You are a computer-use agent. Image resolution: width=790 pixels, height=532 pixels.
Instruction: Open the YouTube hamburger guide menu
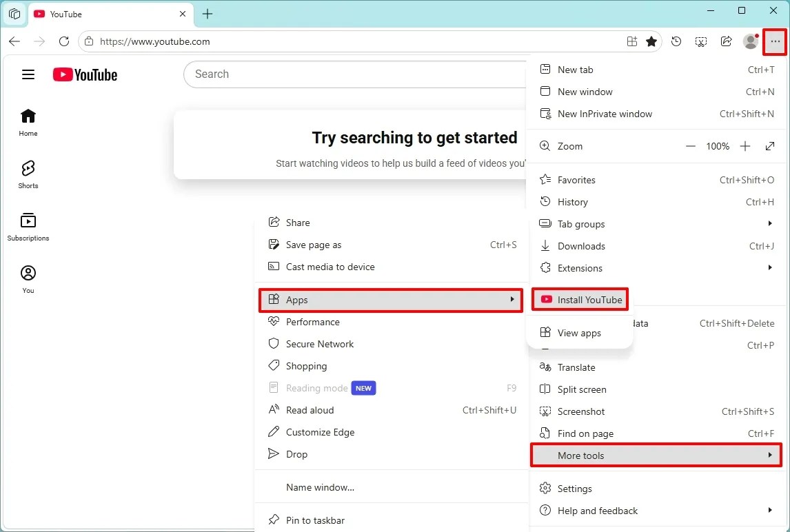pyautogui.click(x=28, y=74)
